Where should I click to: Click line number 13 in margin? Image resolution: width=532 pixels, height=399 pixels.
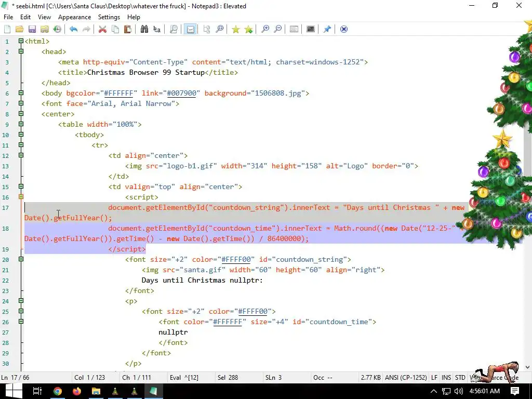tap(5, 166)
